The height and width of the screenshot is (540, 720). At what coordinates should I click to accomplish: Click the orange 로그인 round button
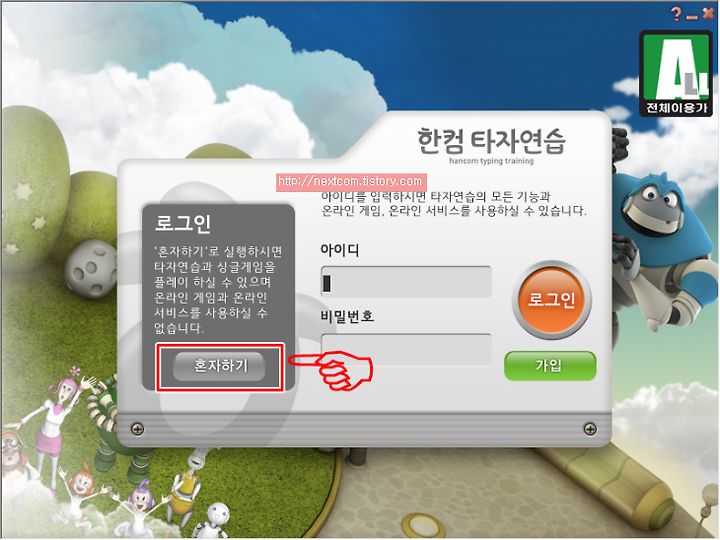(551, 300)
